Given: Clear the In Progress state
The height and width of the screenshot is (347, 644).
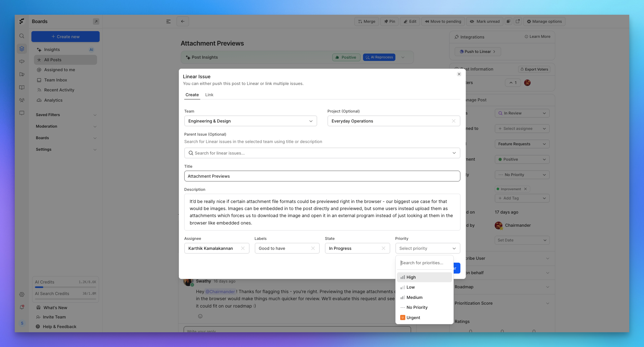Looking at the screenshot, I should (x=384, y=248).
